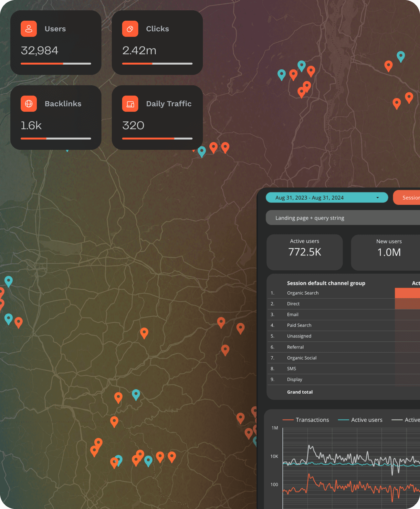The height and width of the screenshot is (509, 420).
Task: Click the Backlinks card title
Action: pyautogui.click(x=63, y=104)
